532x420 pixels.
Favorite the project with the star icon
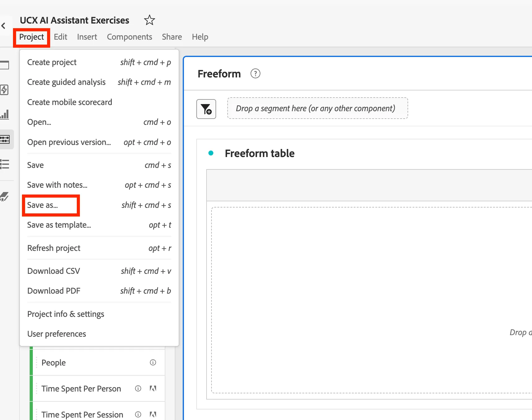pos(150,20)
